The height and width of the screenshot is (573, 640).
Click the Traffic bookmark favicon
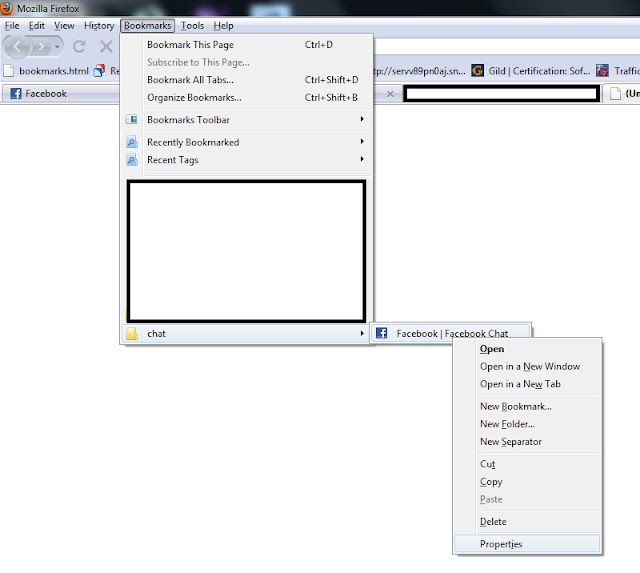pos(602,71)
